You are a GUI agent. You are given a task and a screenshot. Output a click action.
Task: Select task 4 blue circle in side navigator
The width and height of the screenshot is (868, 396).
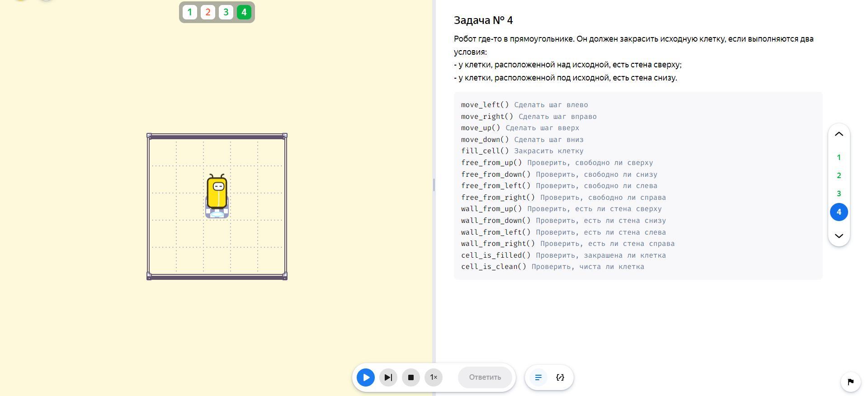pos(839,212)
